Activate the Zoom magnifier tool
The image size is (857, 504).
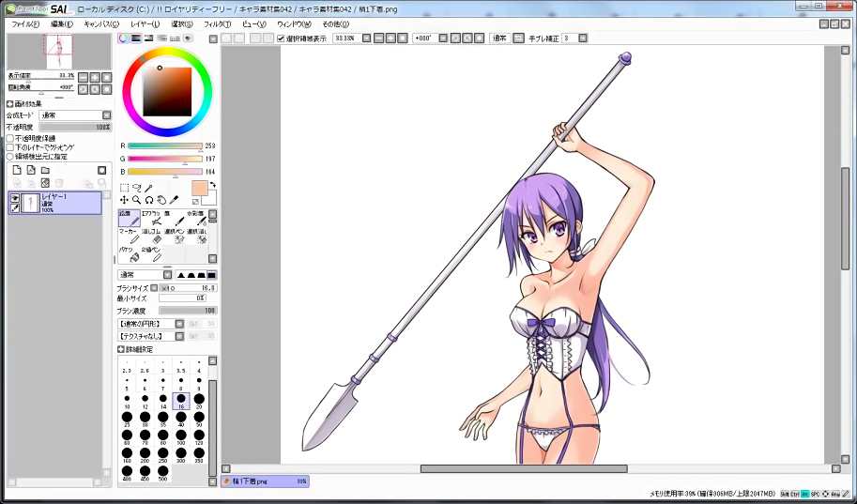(x=137, y=200)
